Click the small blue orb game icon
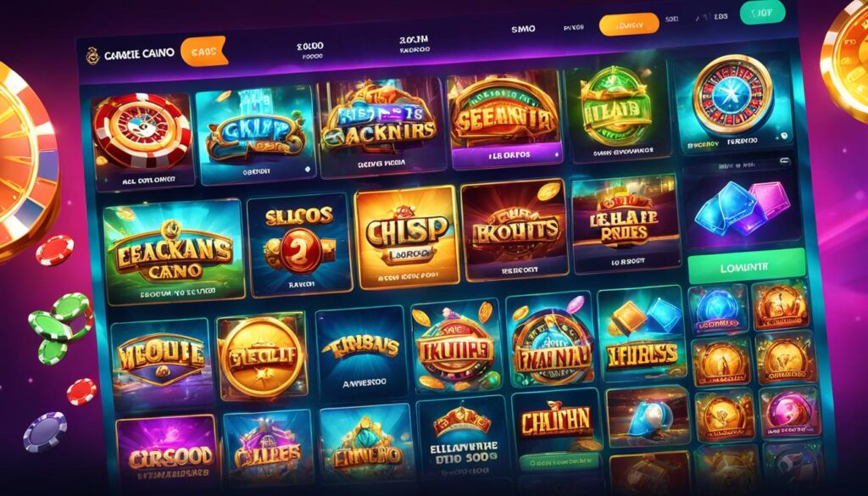This screenshot has width=868, height=496. (718, 309)
